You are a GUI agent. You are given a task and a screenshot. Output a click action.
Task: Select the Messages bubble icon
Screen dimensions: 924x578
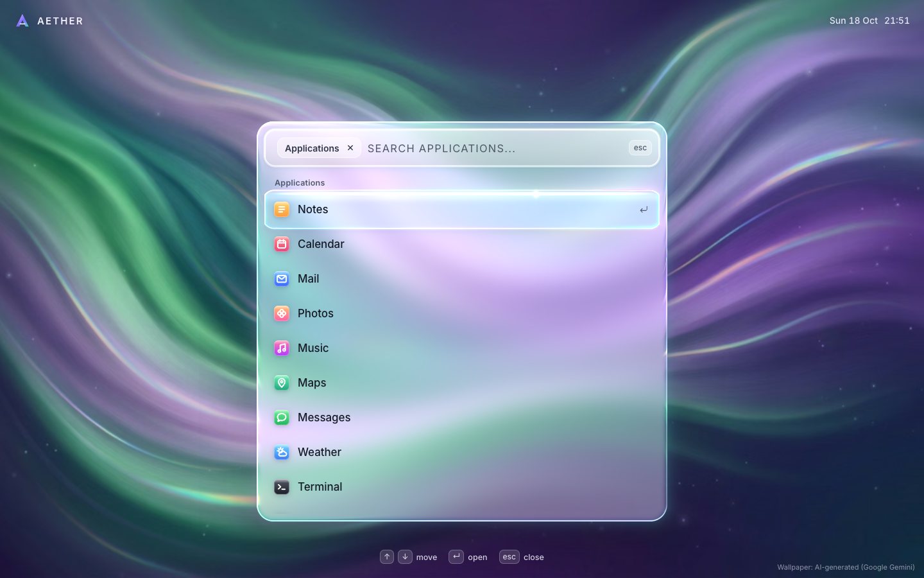[x=282, y=417]
